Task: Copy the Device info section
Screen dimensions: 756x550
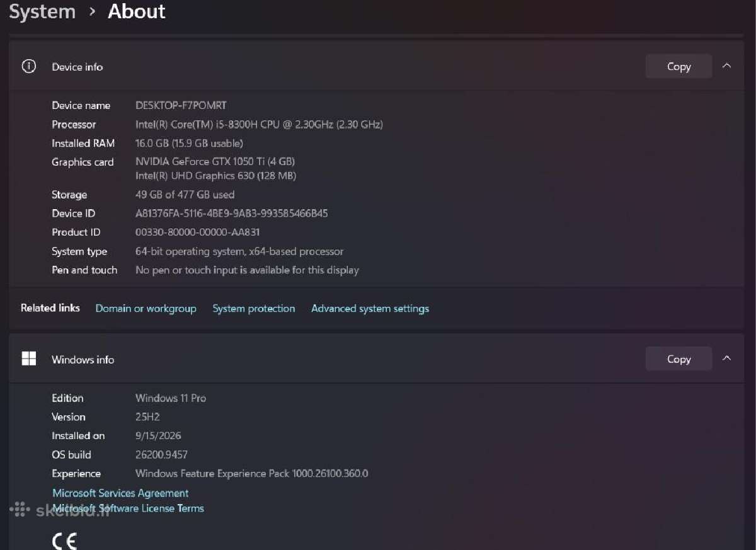Action: pos(679,66)
